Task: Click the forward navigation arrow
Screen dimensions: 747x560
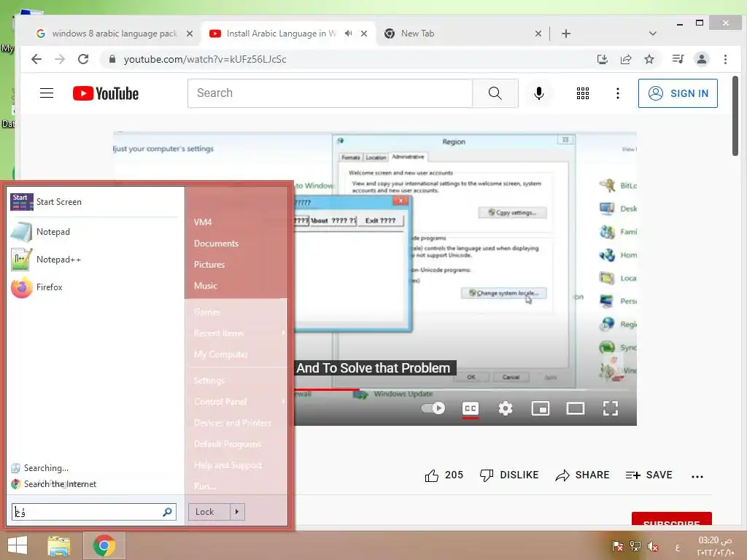Action: 60,59
